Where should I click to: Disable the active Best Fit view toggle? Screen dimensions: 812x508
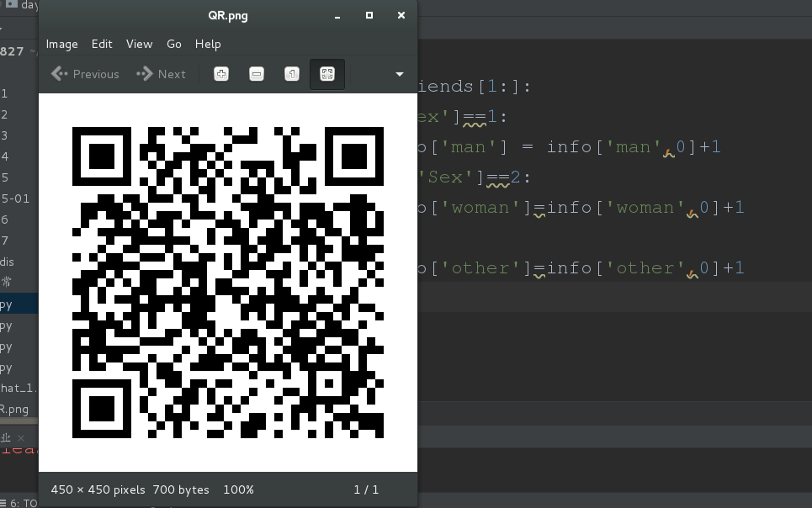coord(327,74)
